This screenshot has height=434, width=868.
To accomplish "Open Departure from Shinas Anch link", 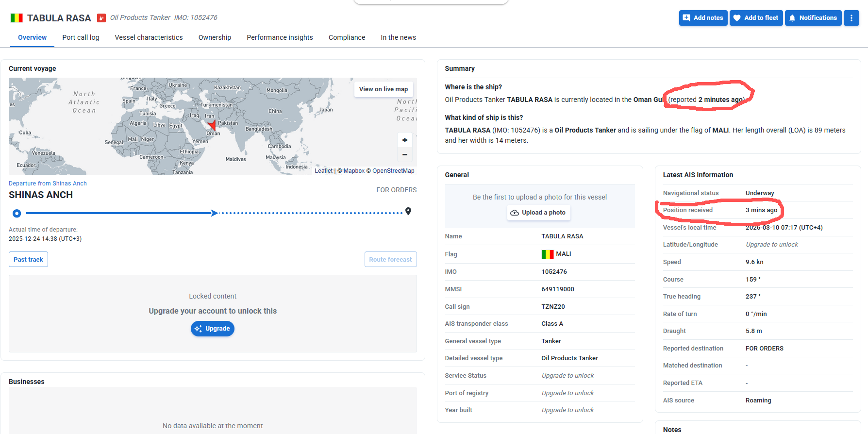I will [x=48, y=184].
